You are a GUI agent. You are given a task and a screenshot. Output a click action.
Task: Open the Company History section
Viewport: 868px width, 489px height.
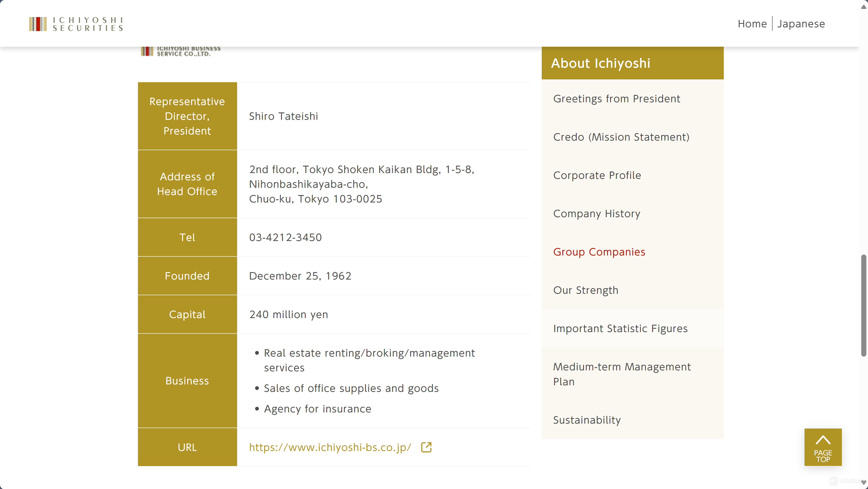pos(597,213)
